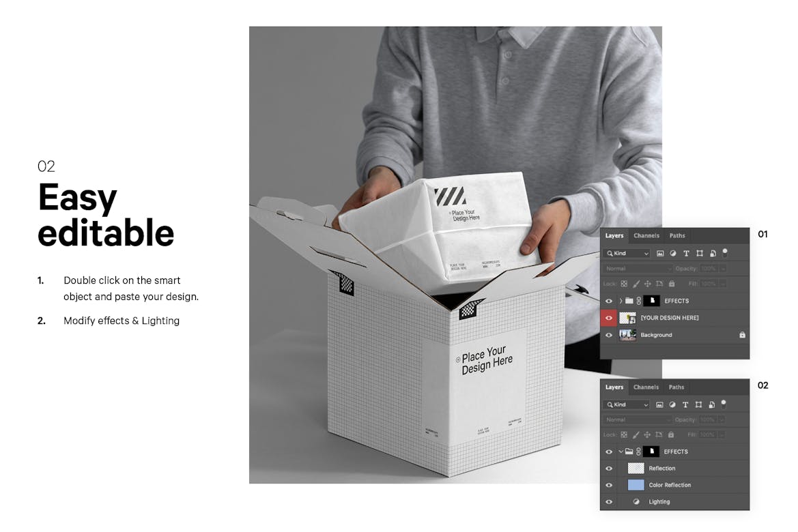Select the type layers filter icon
Screen dimensions: 798x532
click(x=686, y=253)
